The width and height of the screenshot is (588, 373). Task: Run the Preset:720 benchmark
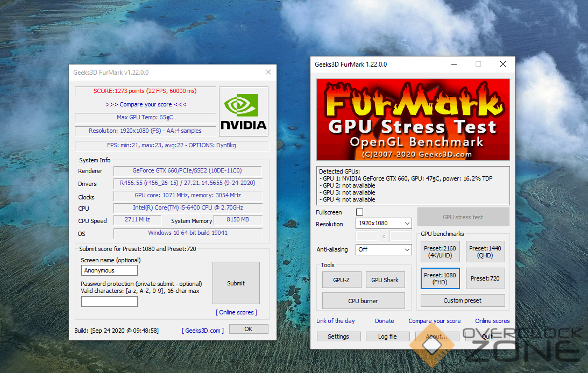(485, 278)
